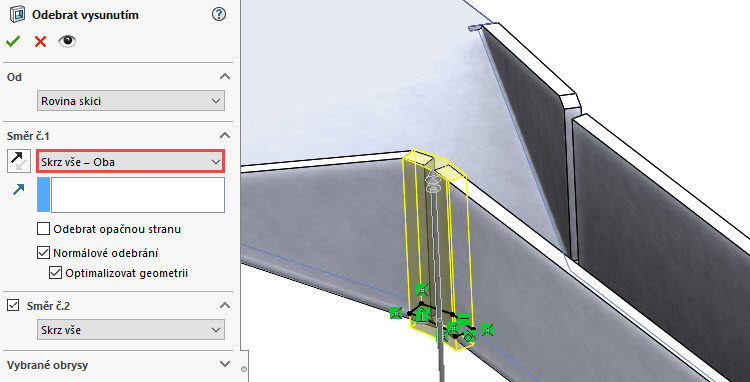The image size is (750, 382).
Task: Collapse the Směr č.1 section
Action: click(224, 136)
